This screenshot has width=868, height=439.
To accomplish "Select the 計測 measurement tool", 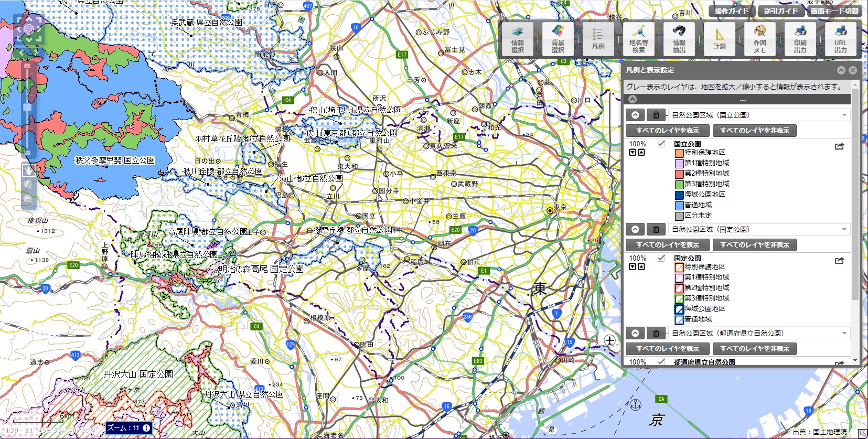I will click(720, 38).
